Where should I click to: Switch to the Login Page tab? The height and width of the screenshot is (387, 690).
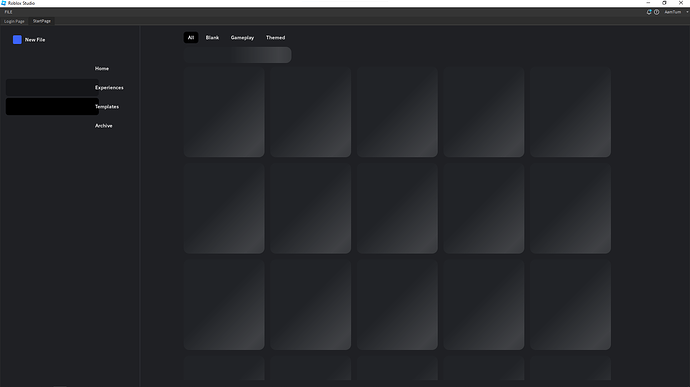tap(14, 21)
